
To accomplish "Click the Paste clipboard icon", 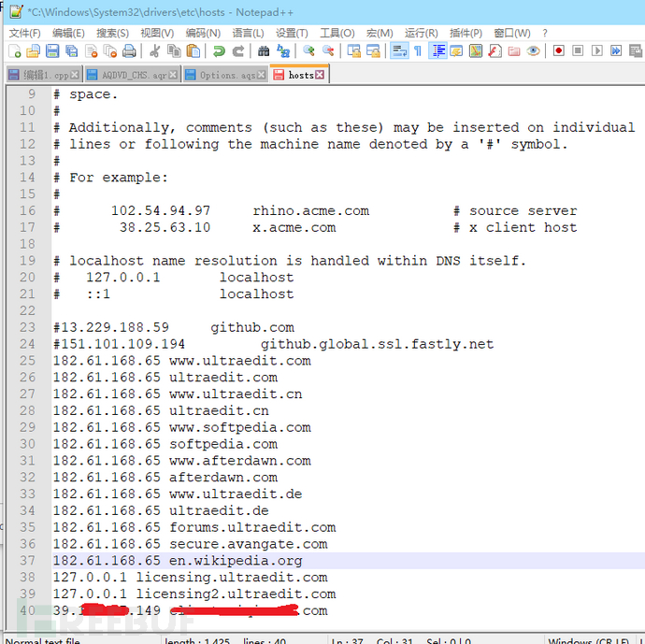I will 193,51.
